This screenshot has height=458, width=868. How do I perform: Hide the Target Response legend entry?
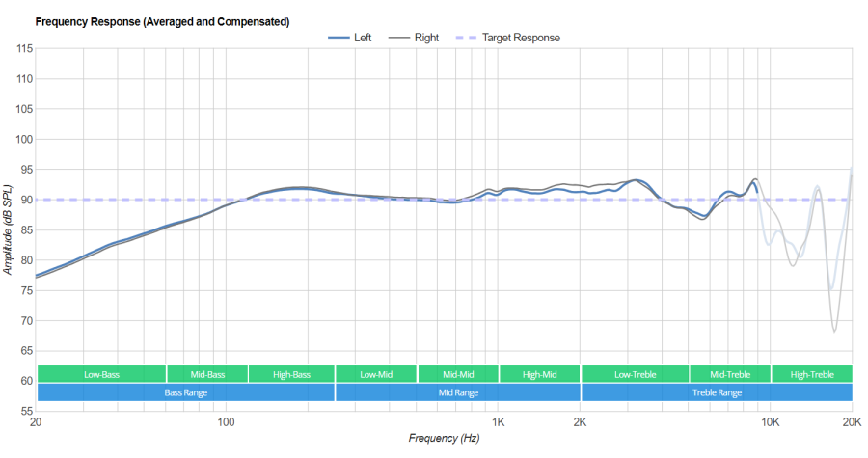pyautogui.click(x=518, y=38)
